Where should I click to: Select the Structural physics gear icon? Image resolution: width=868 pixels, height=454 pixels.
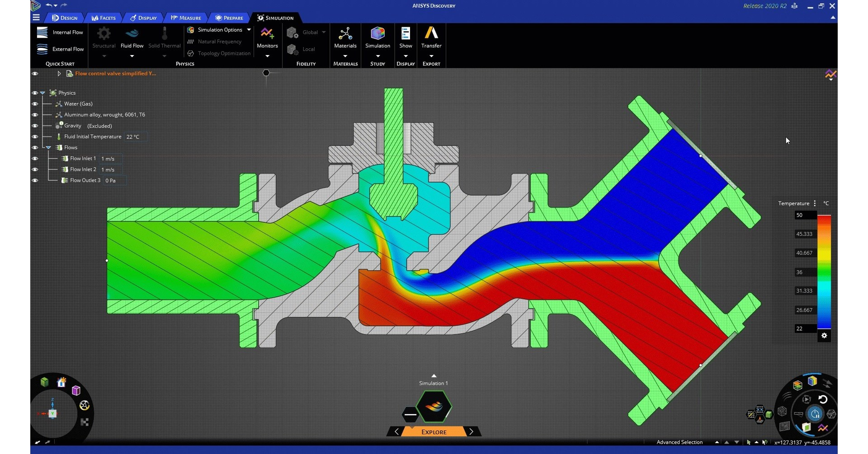click(x=104, y=33)
